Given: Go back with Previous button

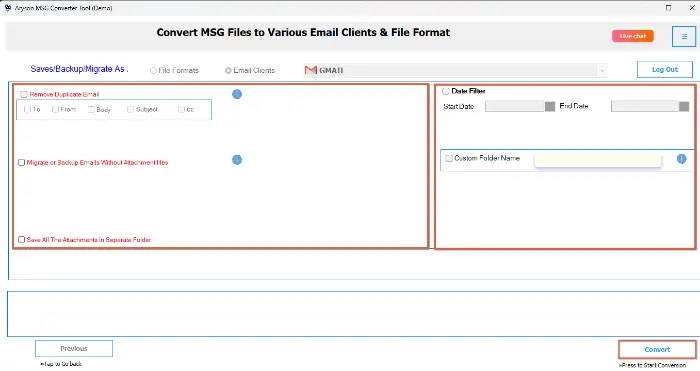Looking at the screenshot, I should point(74,349).
